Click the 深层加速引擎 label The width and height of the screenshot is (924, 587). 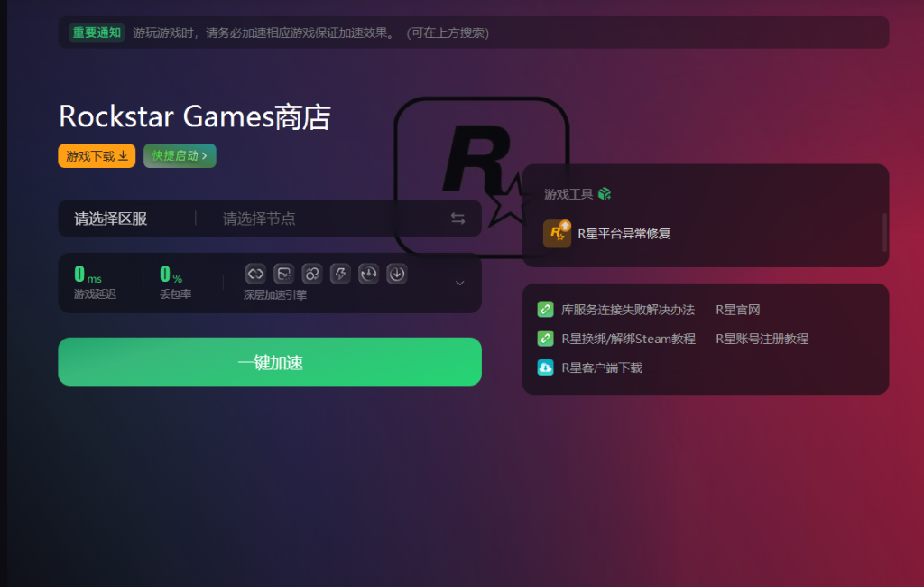pyautogui.click(x=275, y=295)
